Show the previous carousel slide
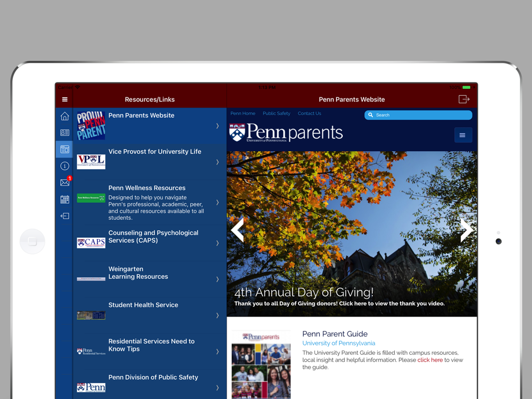Viewport: 532px width, 399px height. tap(237, 230)
